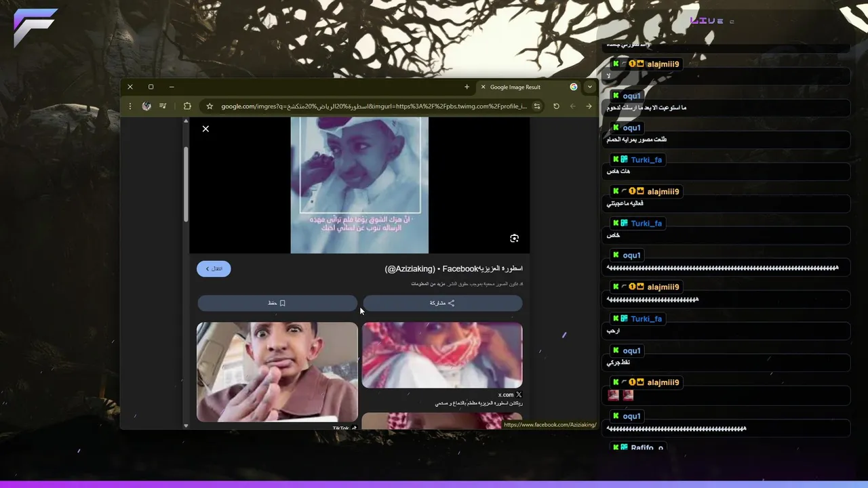Click the Kick badge beside Rafifo_o
The image size is (868, 488).
[616, 447]
